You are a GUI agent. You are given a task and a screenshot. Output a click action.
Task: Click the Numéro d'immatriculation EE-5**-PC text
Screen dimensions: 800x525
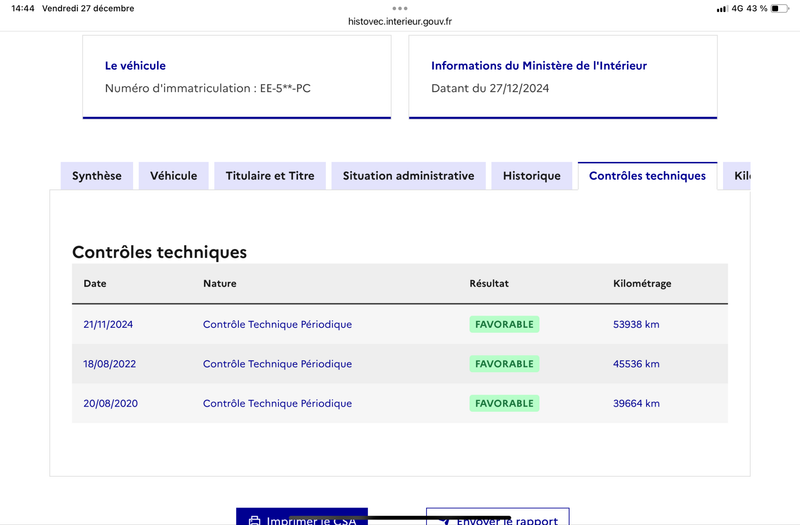click(208, 88)
